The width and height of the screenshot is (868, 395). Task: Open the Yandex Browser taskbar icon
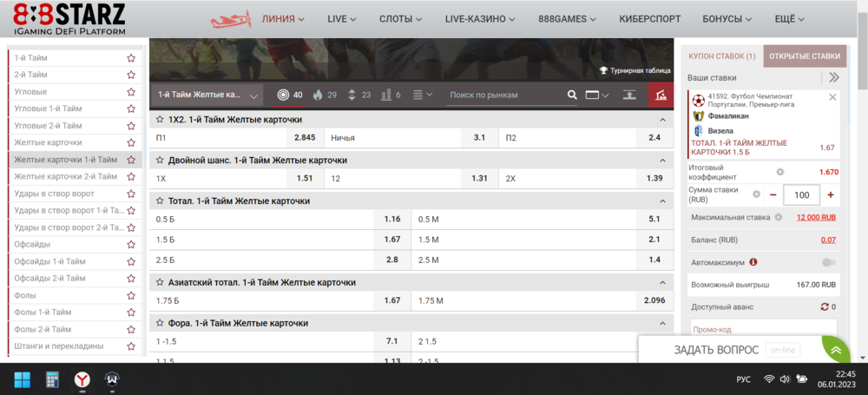click(x=82, y=379)
